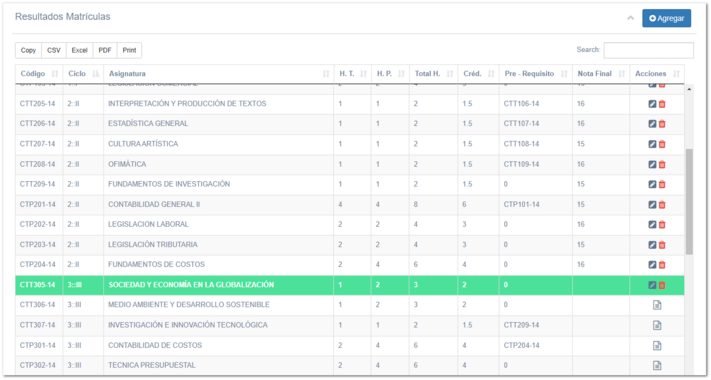This screenshot has height=380, width=711.
Task: Copy table data with Copy button
Action: tap(28, 50)
